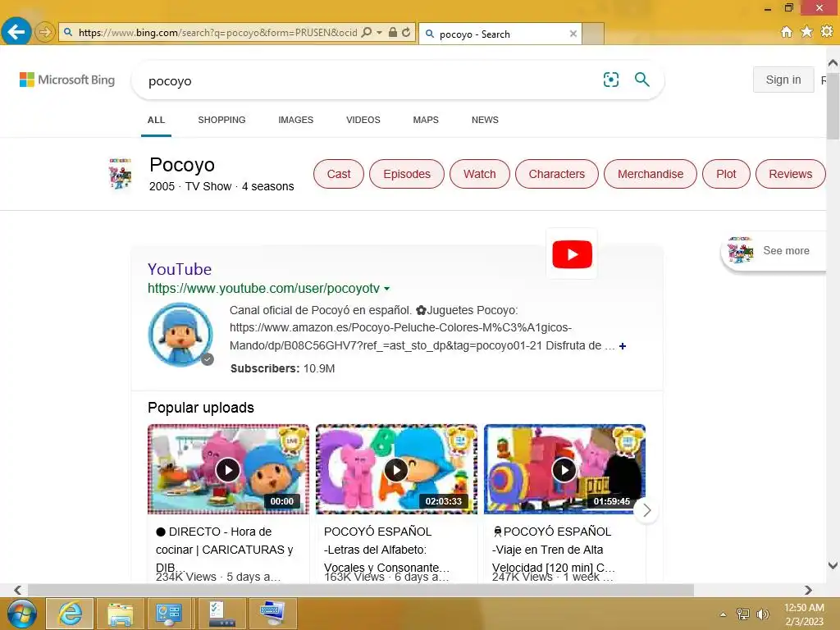The width and height of the screenshot is (840, 630).
Task: Click the Episodes pill button
Action: 407,174
